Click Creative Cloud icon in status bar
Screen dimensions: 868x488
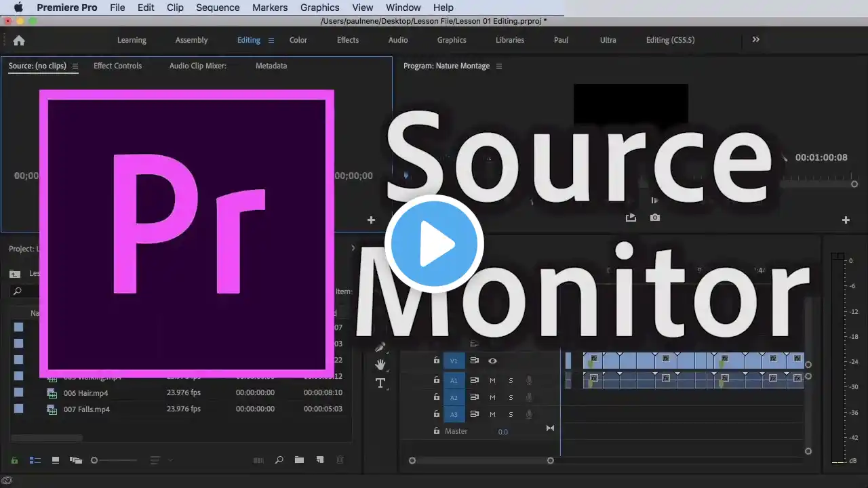coord(7,481)
